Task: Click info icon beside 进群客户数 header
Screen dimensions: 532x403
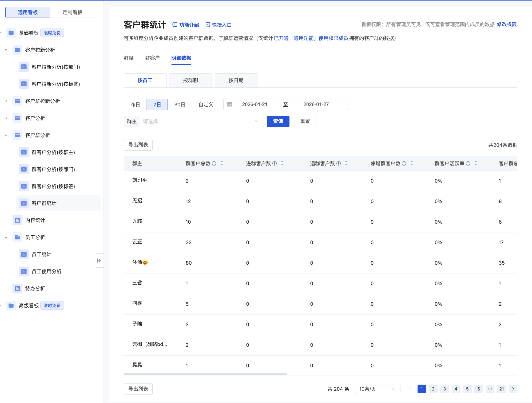Action: [275, 163]
